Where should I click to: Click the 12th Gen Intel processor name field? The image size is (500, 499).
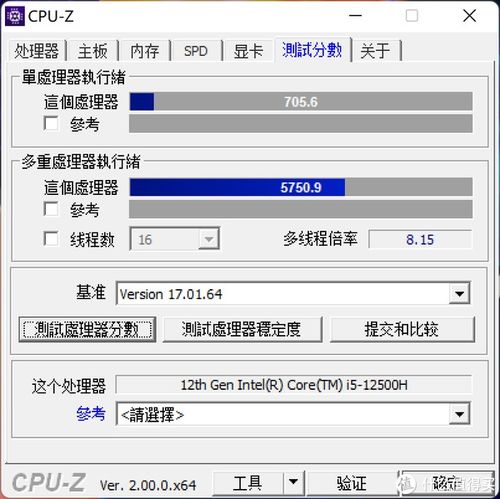tap(294, 385)
